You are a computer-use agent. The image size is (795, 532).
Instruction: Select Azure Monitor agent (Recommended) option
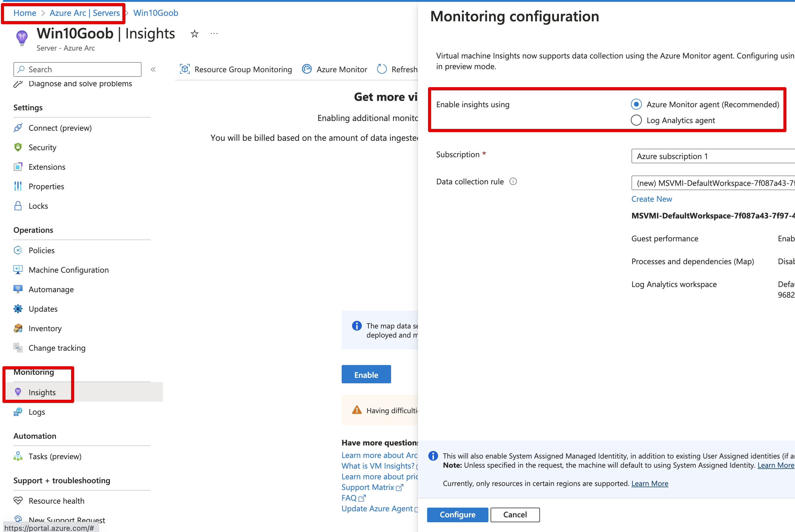coord(636,104)
